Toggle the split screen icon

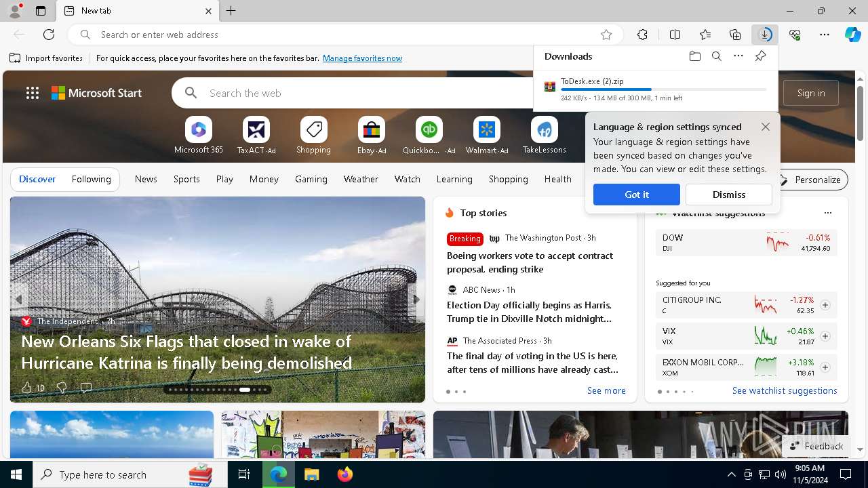tap(675, 35)
